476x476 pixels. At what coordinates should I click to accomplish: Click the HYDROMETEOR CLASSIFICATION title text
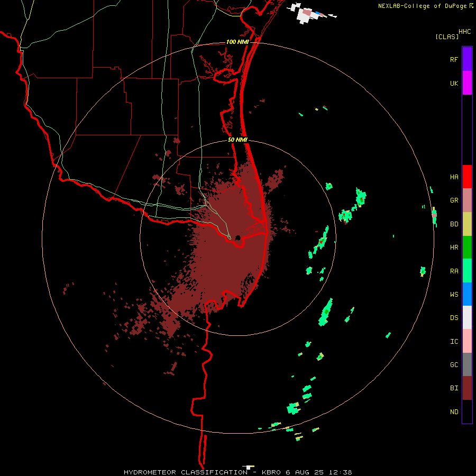pyautogui.click(x=186, y=472)
